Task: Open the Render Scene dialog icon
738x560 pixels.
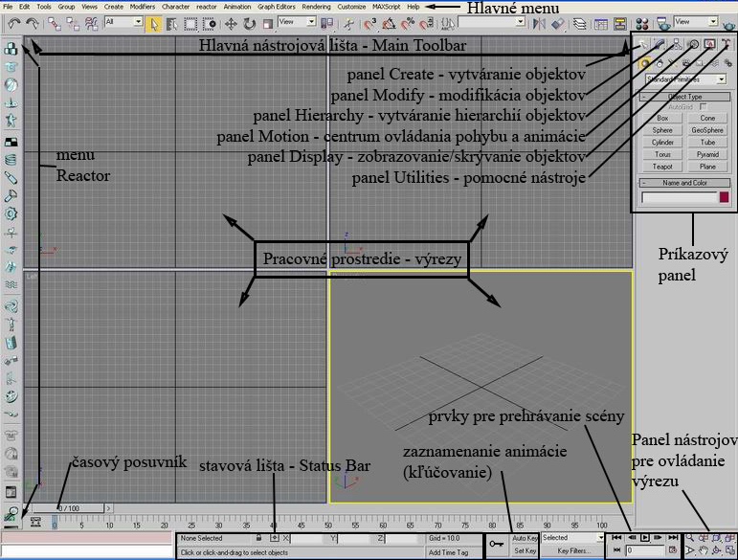Action: tap(663, 24)
